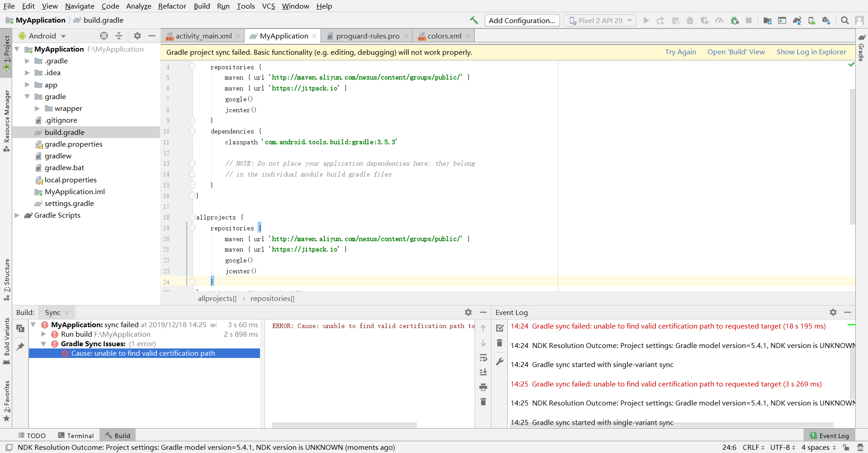Click Attach Debugger to Android Process icon

coord(735,20)
